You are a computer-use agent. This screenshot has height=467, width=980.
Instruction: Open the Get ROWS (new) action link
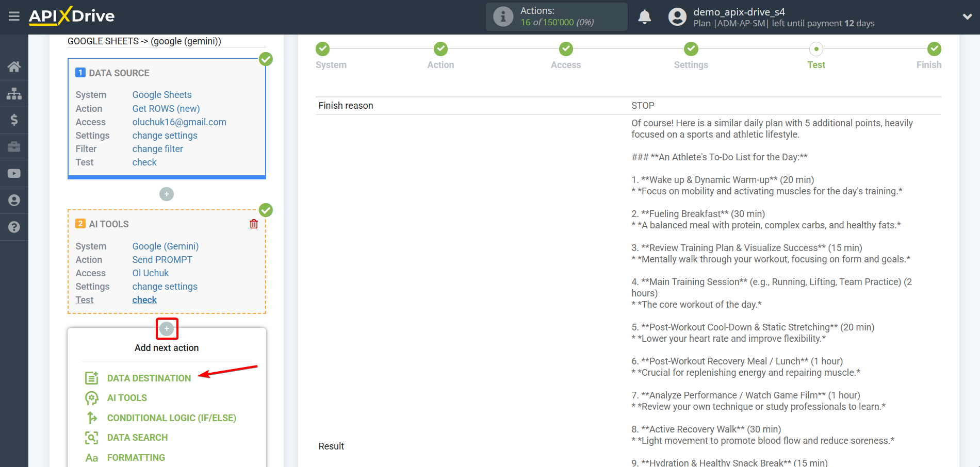(166, 108)
